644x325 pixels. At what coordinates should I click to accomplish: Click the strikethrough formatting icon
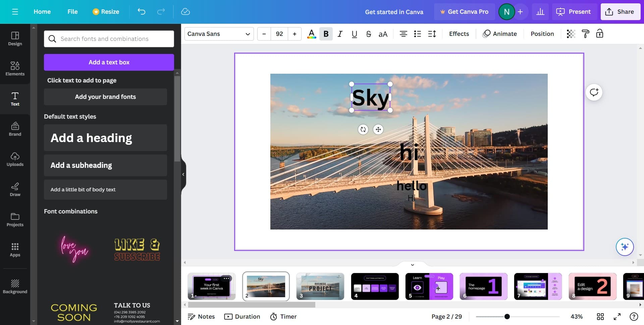point(368,34)
